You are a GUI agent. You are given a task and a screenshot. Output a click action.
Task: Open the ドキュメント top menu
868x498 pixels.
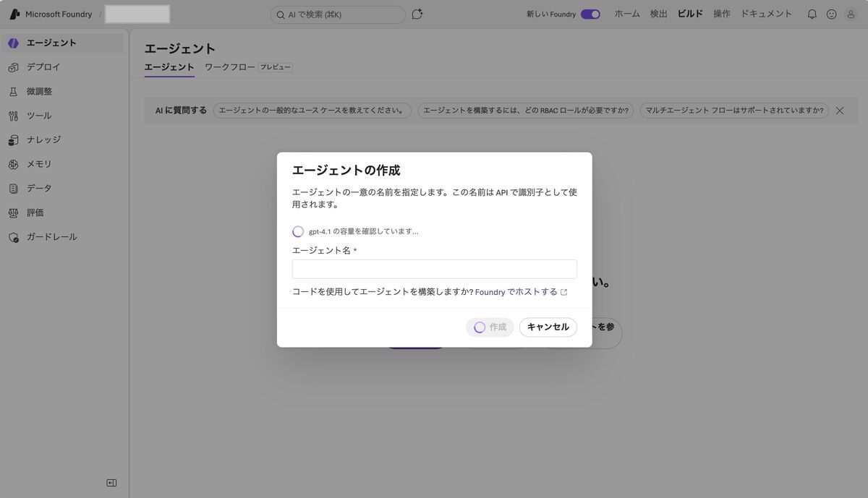tap(766, 14)
